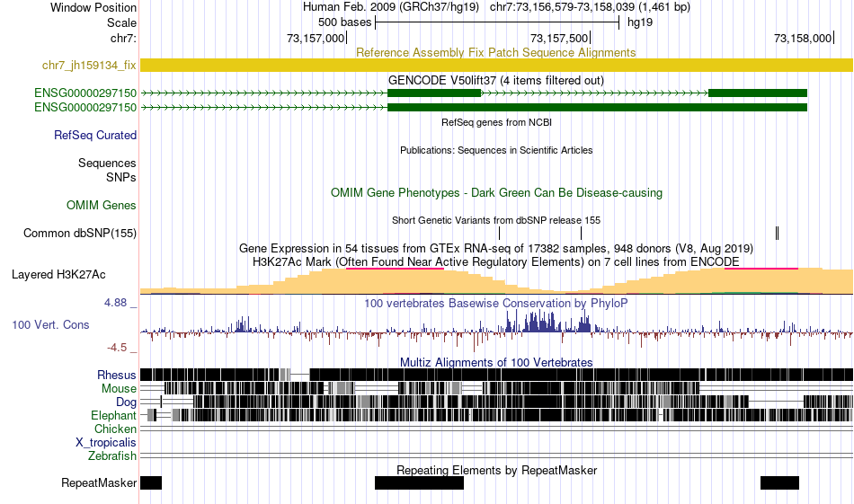Click the Chicken alignment row label
The width and height of the screenshot is (854, 504).
115,429
